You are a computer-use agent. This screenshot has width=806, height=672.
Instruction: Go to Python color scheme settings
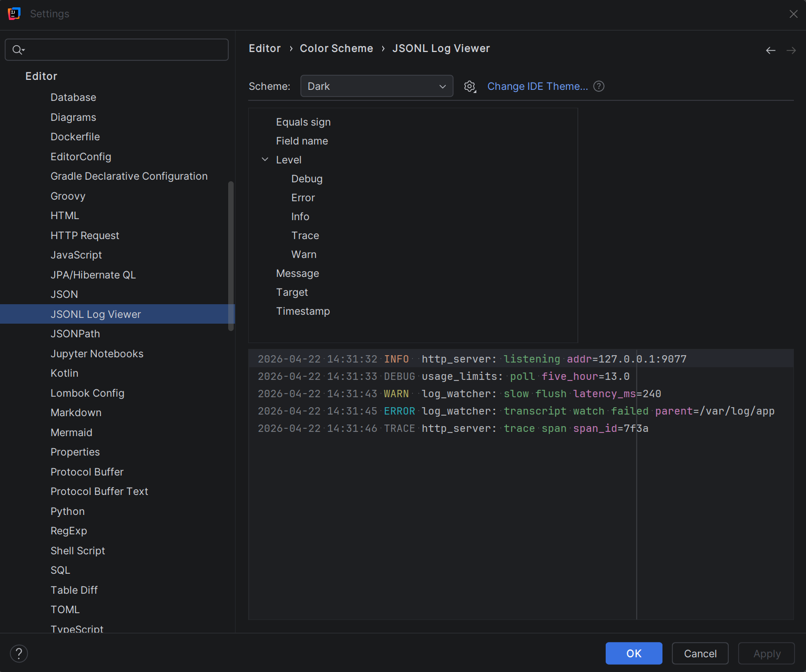click(x=67, y=511)
